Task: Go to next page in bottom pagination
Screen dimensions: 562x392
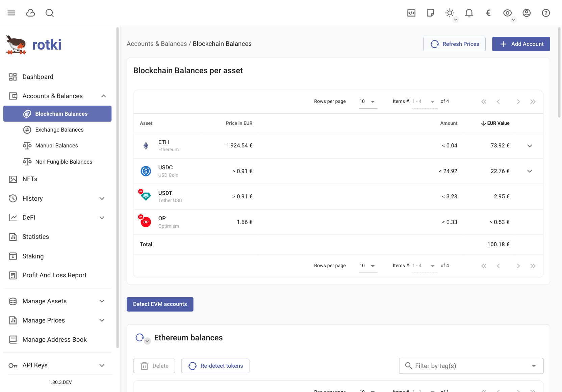Action: [x=518, y=266]
